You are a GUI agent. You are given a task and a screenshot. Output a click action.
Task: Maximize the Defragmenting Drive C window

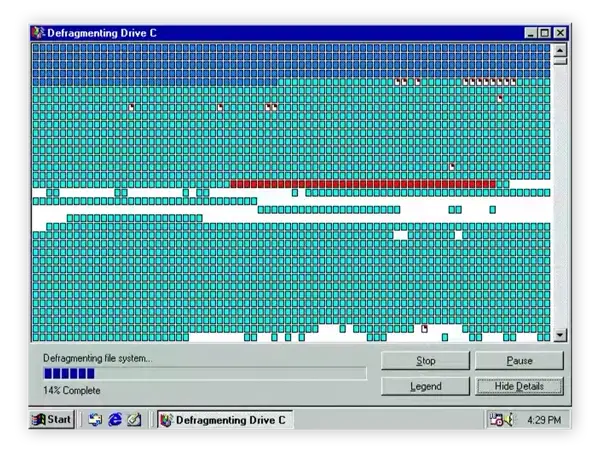point(545,33)
